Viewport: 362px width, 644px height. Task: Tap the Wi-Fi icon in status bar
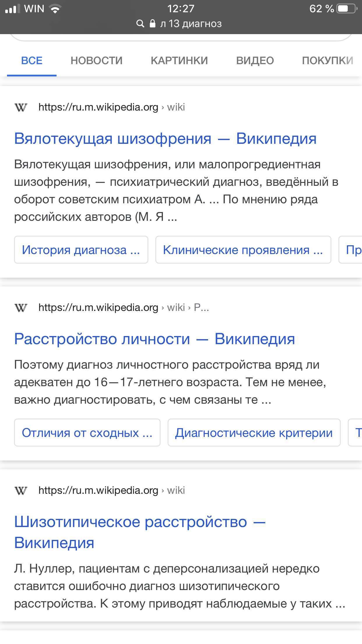[x=55, y=9]
